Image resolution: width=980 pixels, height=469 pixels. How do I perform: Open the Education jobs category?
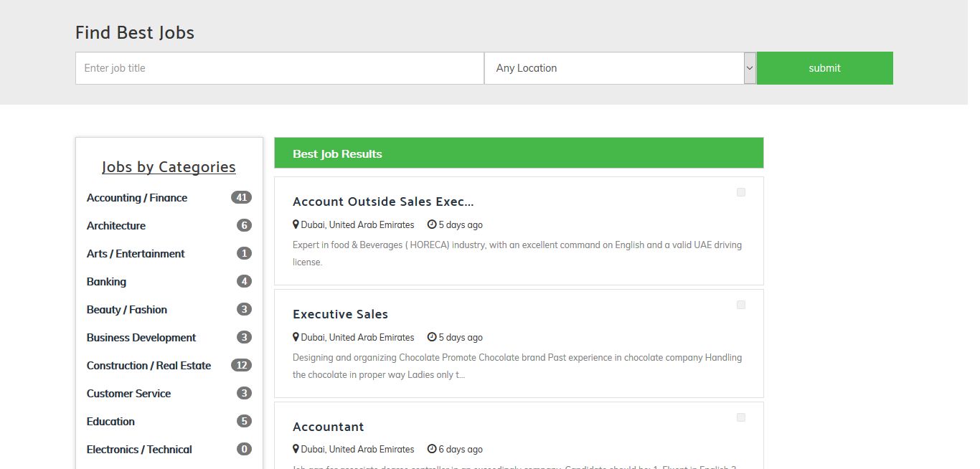pos(110,422)
